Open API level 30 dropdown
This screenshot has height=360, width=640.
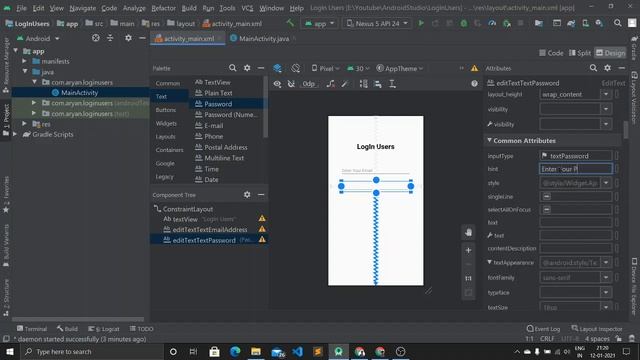coord(358,68)
